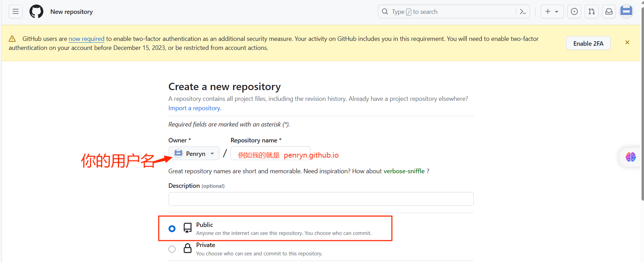The height and width of the screenshot is (263, 644).
Task: Select the Public visibility radio button
Action: tap(172, 229)
